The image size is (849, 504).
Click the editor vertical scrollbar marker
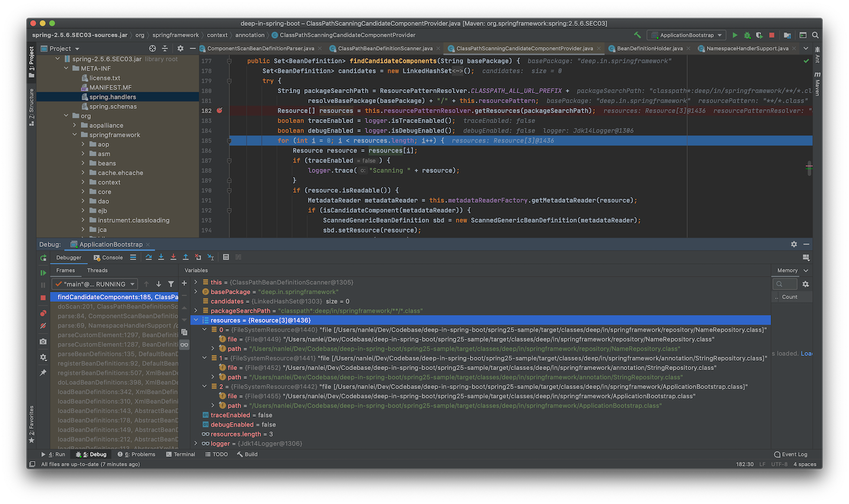click(809, 168)
